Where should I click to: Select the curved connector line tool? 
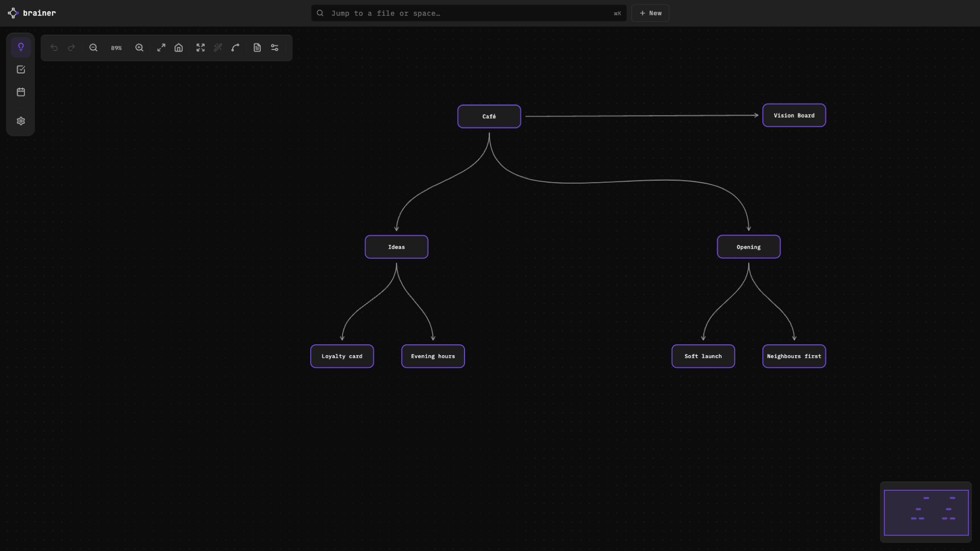tap(236, 48)
